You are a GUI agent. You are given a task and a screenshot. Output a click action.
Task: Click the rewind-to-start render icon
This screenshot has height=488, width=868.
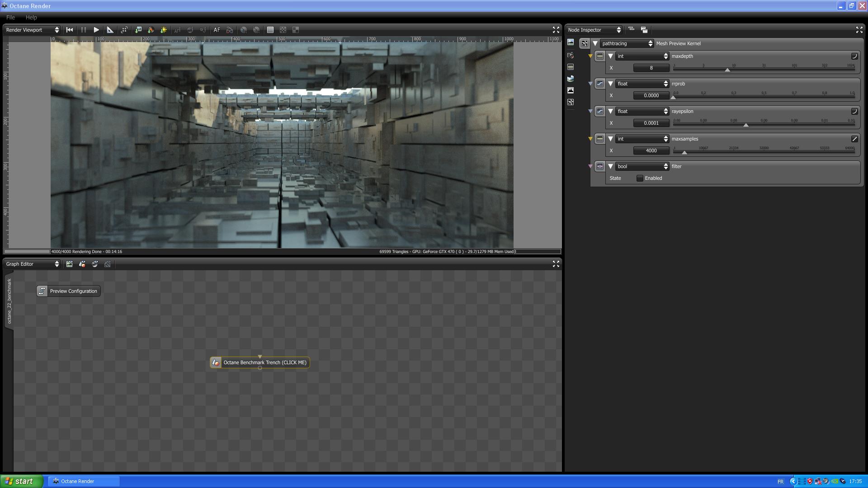pyautogui.click(x=70, y=30)
